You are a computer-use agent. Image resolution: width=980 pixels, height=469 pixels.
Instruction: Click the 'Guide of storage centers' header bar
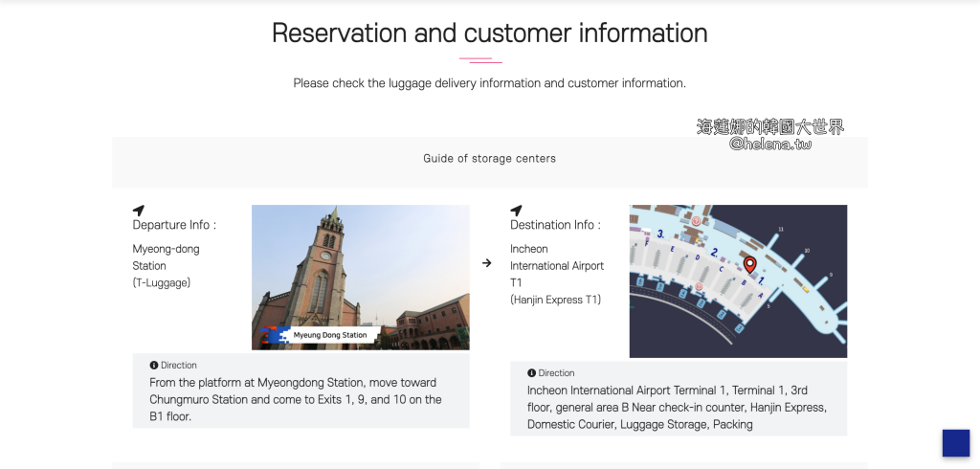(489, 159)
